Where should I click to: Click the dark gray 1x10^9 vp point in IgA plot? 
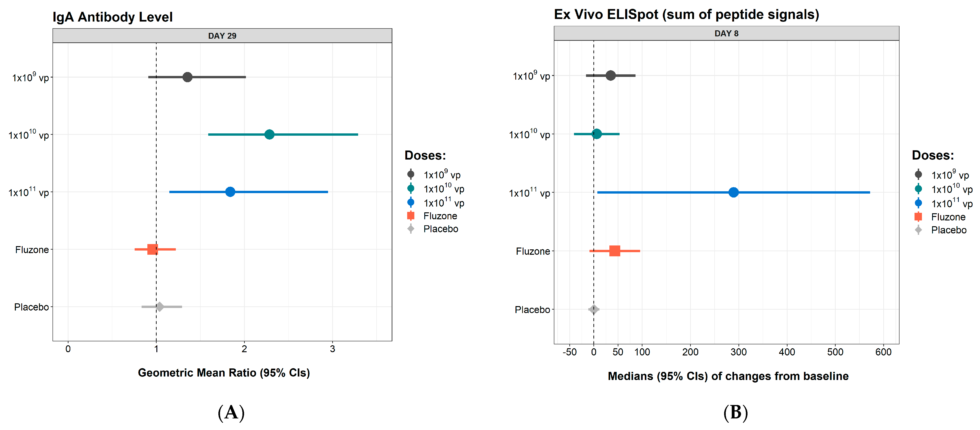[187, 77]
